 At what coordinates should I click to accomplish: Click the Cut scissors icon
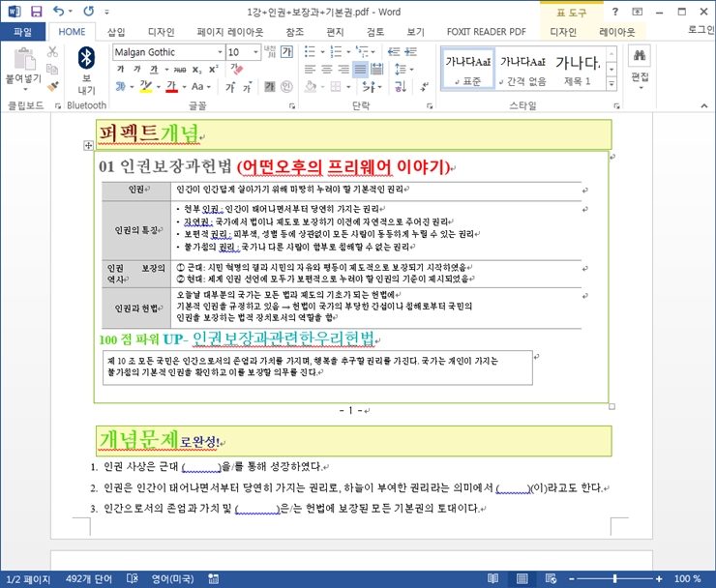(52, 52)
